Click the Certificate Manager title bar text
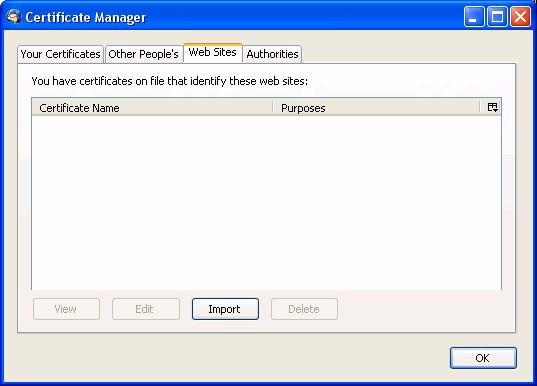Screen dimensions: 537x386 pos(86,17)
